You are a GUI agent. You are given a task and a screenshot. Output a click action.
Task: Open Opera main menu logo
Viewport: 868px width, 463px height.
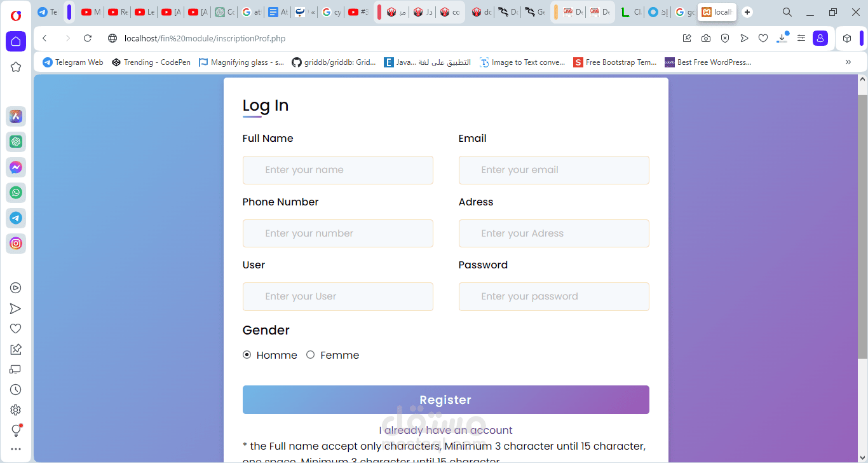click(16, 15)
